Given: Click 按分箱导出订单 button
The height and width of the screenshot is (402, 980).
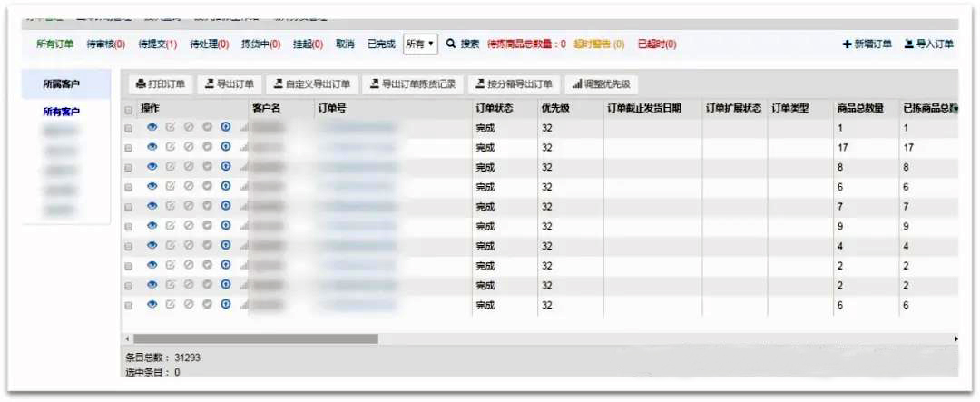Looking at the screenshot, I should pos(514,84).
